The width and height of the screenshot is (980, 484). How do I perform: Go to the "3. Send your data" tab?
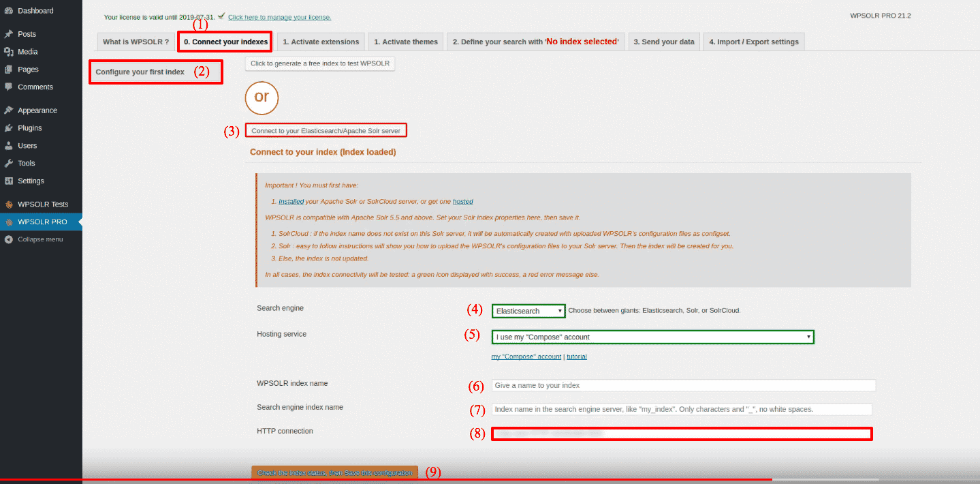tap(664, 42)
